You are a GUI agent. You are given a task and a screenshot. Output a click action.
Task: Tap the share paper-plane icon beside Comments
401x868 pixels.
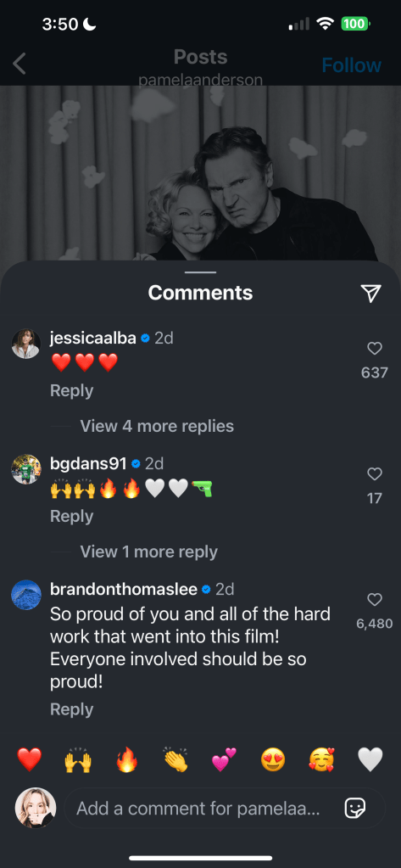[370, 294]
